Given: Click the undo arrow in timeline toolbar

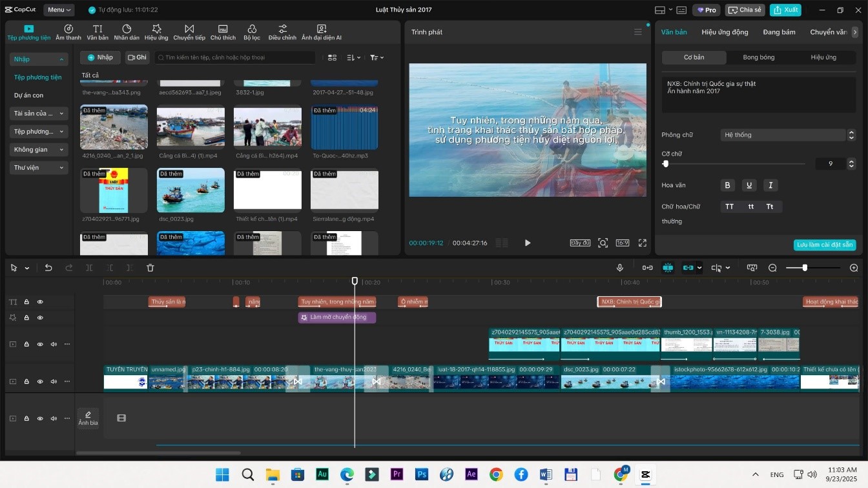Looking at the screenshot, I should (48, 268).
